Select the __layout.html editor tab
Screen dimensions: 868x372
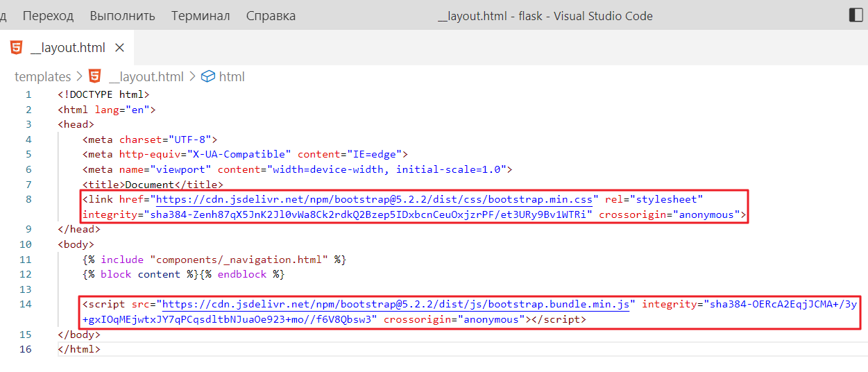coord(67,47)
